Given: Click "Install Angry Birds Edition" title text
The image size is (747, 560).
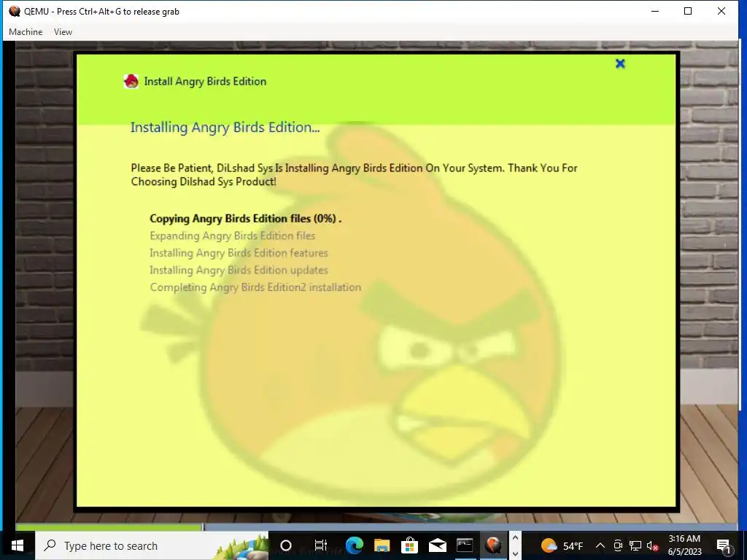Looking at the screenshot, I should 205,82.
